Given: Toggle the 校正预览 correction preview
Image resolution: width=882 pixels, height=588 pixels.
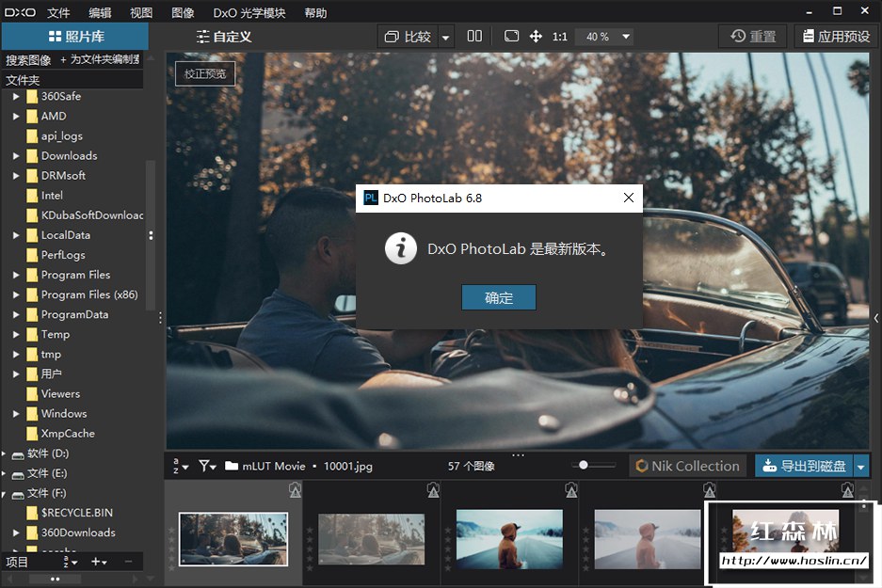Looking at the screenshot, I should [x=205, y=73].
